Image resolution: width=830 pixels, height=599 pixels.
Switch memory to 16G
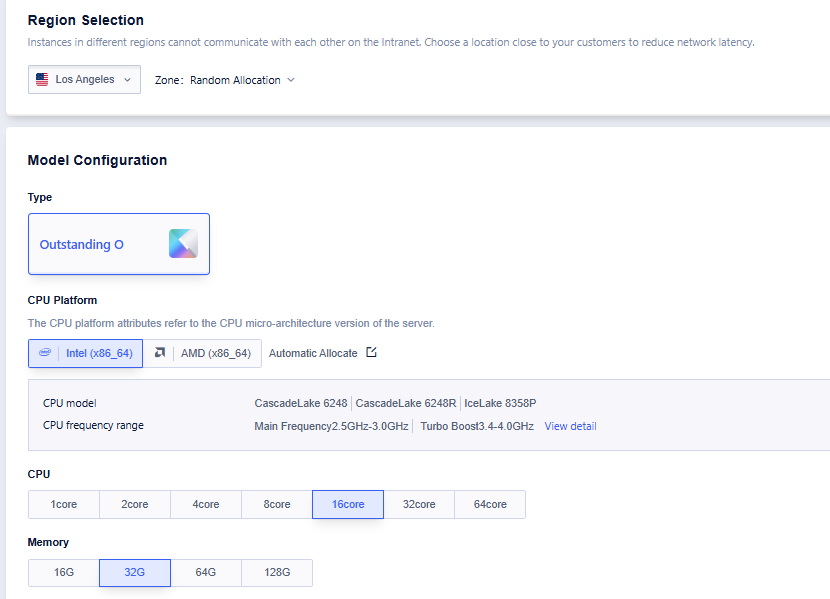(63, 572)
